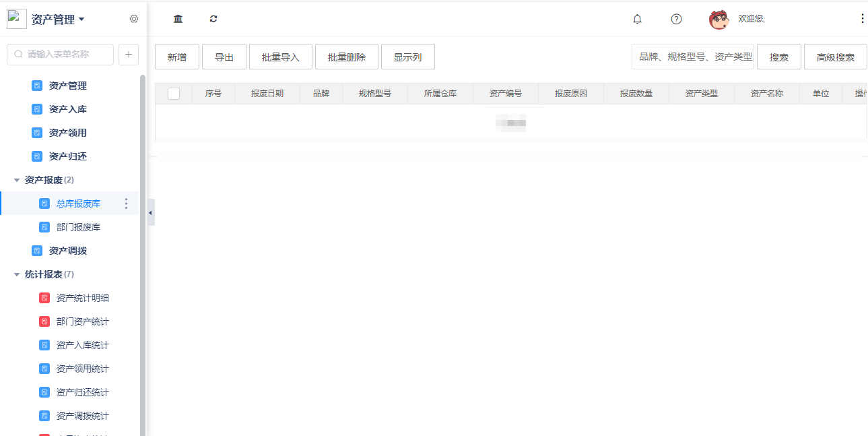This screenshot has height=436, width=868.
Task: Click the 报废数量 column header
Action: [636, 94]
